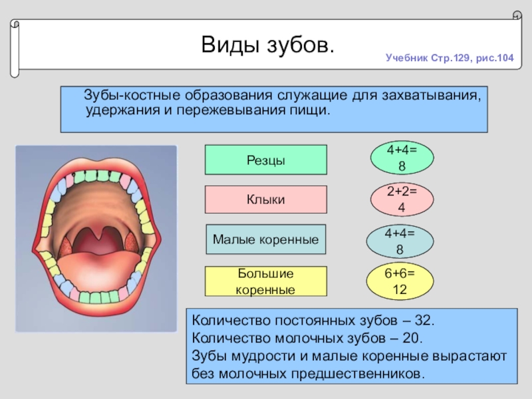The height and width of the screenshot is (399, 532).
Task: Click the green oval showing 4+4=8
Action: [402, 158]
